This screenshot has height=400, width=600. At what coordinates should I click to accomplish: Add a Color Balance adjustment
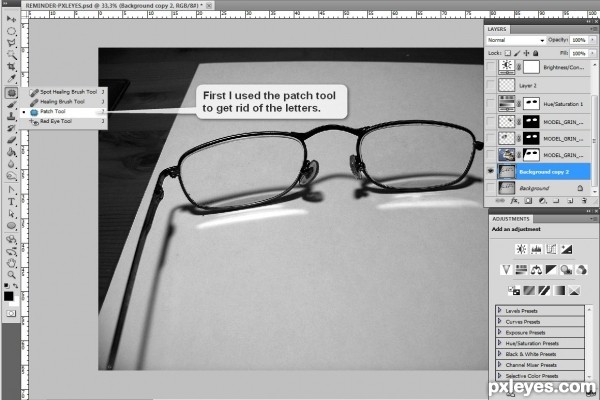(x=536, y=270)
